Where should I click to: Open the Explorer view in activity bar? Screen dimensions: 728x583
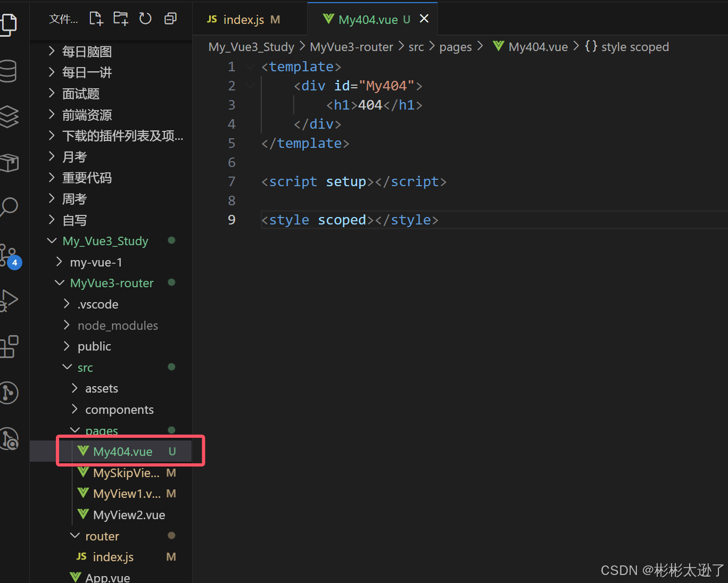point(8,24)
